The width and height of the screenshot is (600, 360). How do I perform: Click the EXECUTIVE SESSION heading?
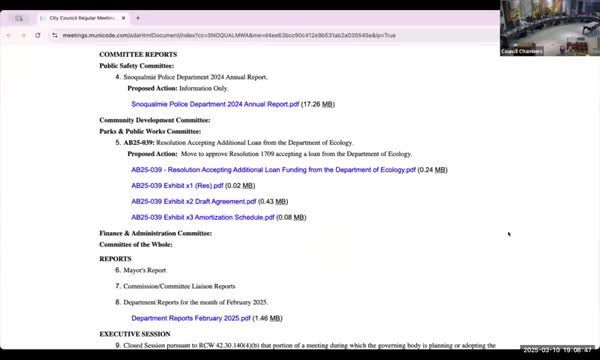coord(135,334)
